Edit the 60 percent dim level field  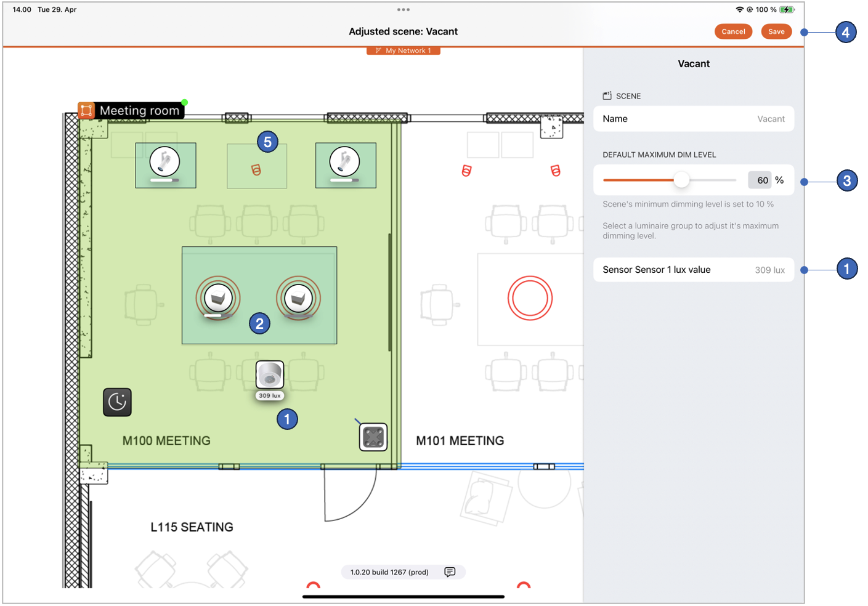click(761, 180)
